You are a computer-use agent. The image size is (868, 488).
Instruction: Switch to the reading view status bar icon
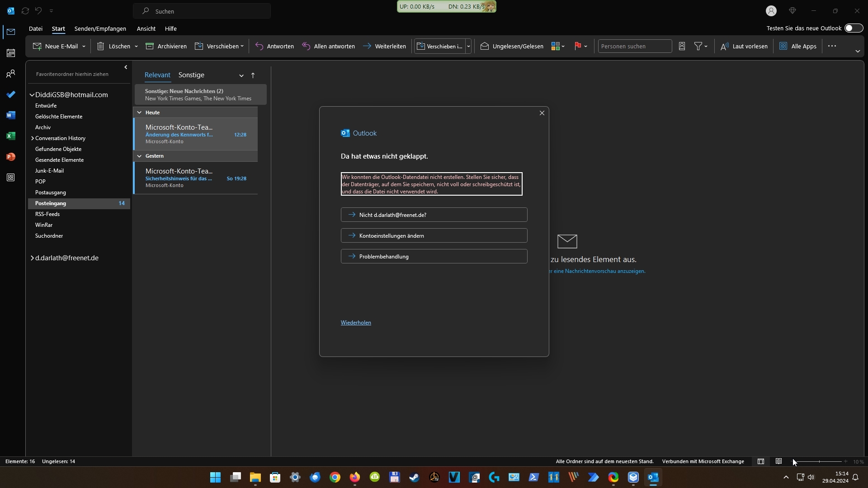(778, 461)
